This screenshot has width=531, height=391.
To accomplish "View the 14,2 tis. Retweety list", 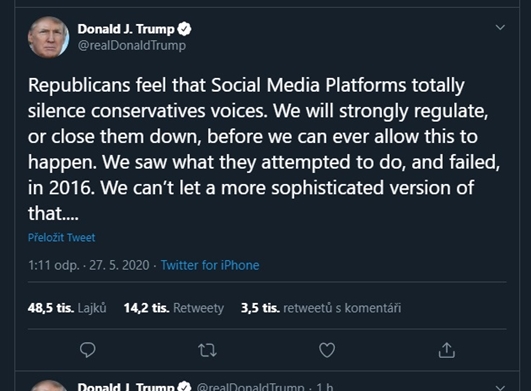I will coord(174,308).
